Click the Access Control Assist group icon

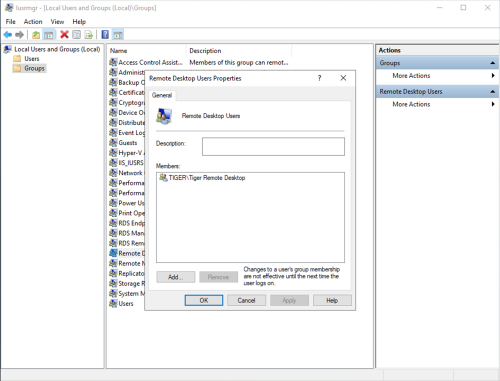click(113, 62)
